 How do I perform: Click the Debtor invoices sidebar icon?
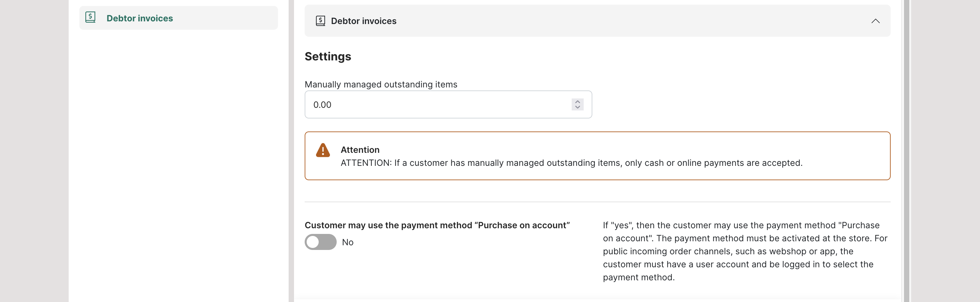coord(91,17)
